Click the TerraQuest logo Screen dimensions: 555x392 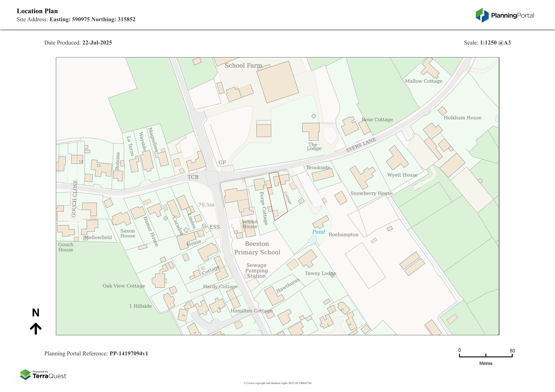43,375
